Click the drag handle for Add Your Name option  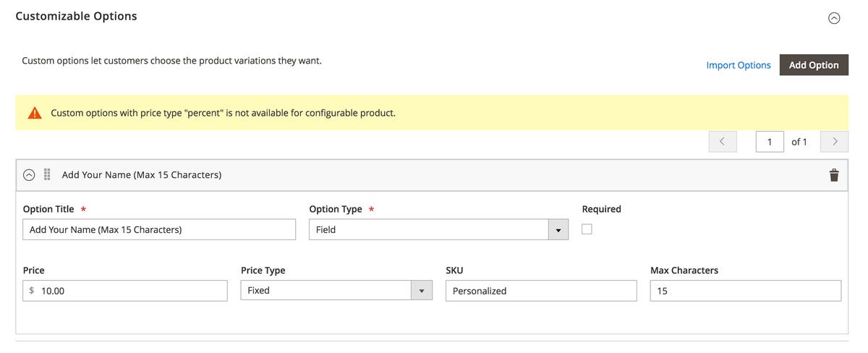[x=47, y=175]
